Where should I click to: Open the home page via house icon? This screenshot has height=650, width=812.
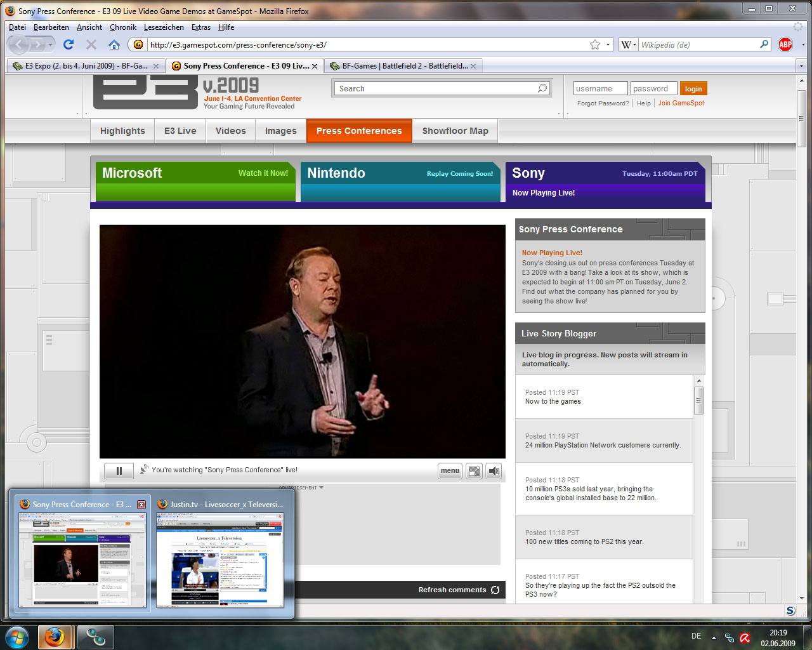pyautogui.click(x=114, y=44)
